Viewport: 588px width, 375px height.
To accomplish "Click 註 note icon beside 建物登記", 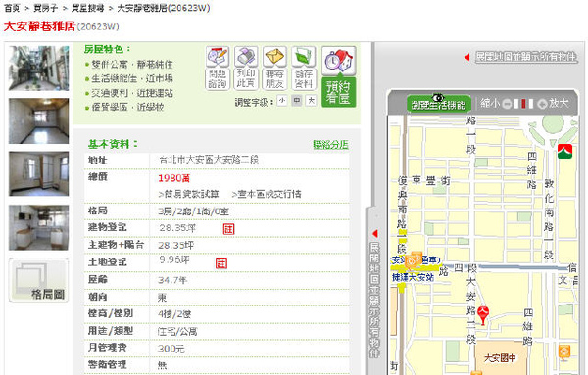I will (228, 229).
